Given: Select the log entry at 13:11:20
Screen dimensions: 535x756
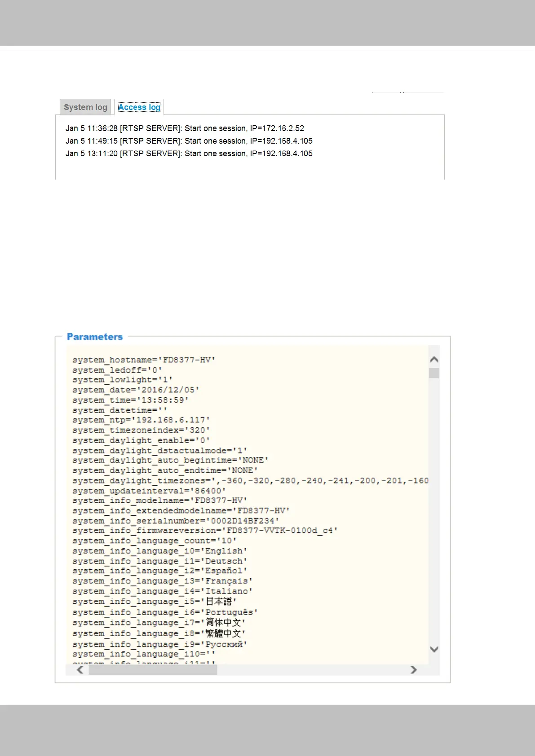Looking at the screenshot, I should pyautogui.click(x=189, y=154).
